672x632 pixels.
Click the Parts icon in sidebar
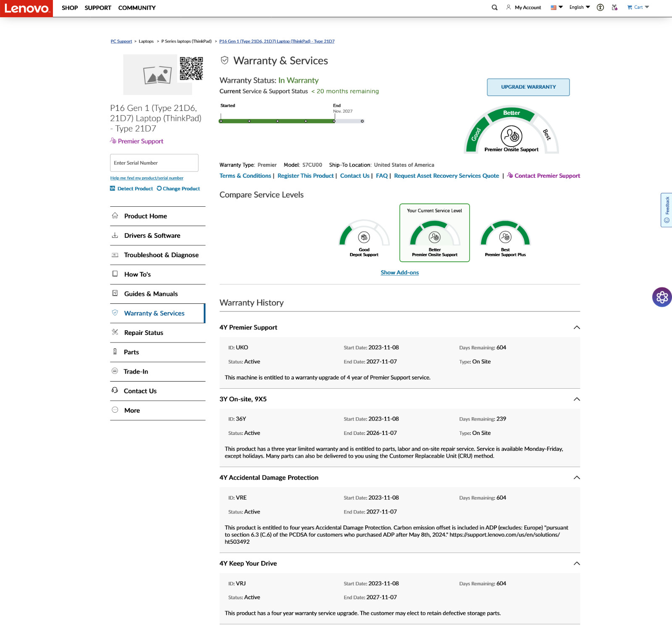pyautogui.click(x=115, y=352)
